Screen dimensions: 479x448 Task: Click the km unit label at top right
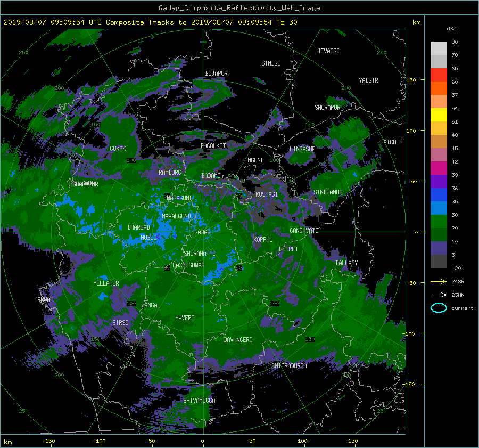pyautogui.click(x=416, y=22)
